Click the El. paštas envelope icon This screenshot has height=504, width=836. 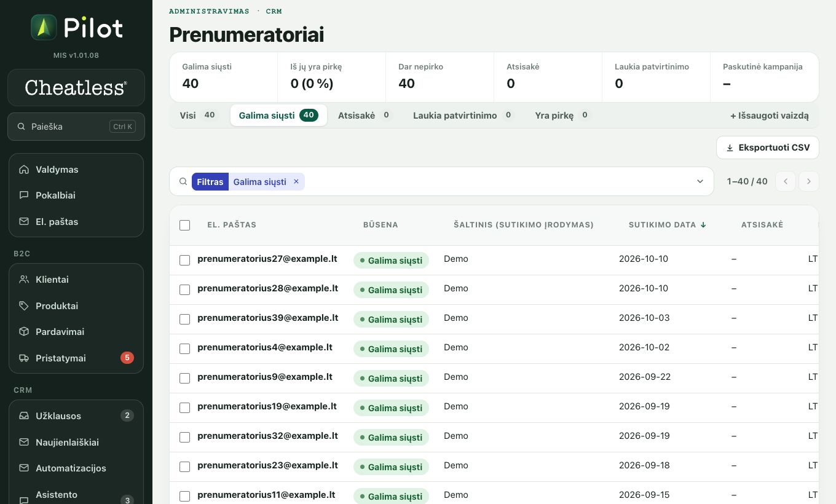pyautogui.click(x=24, y=222)
